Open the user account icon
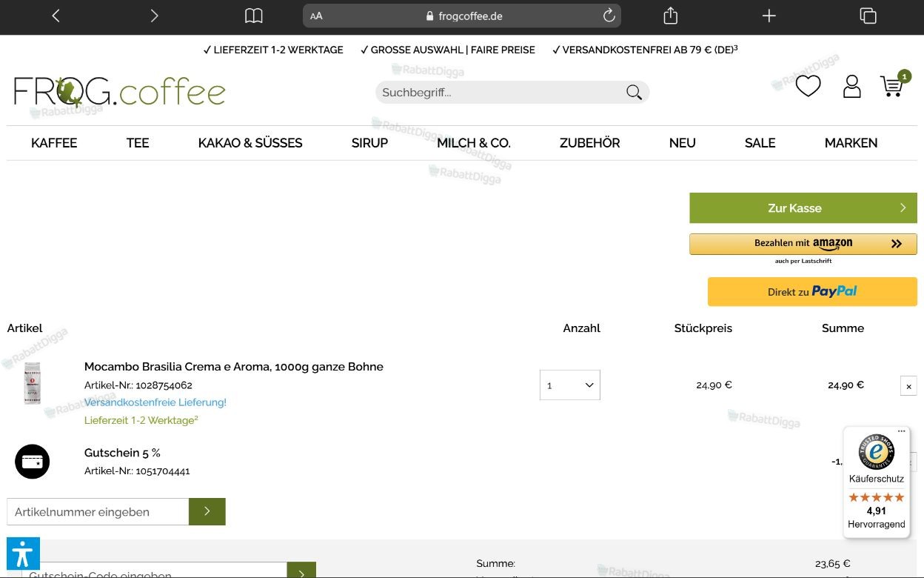 (x=852, y=86)
